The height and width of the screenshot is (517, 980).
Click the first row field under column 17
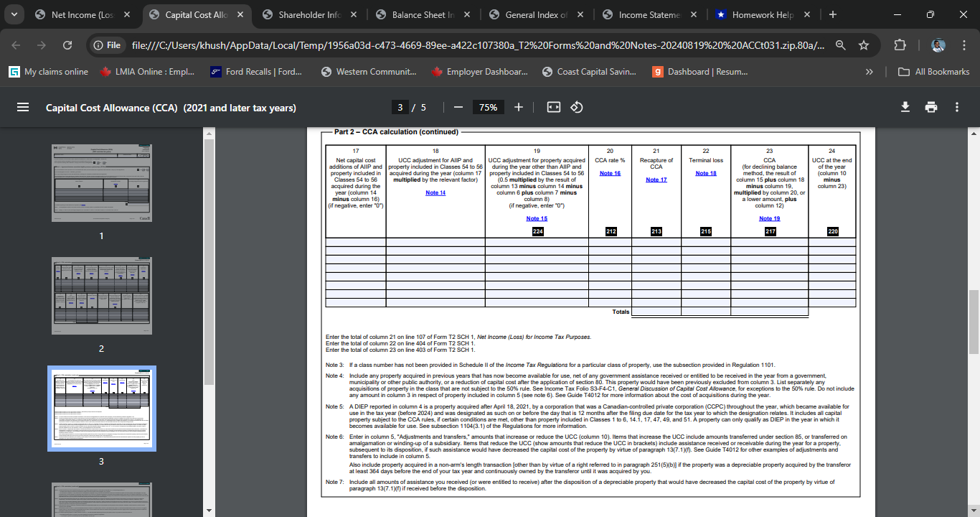[356, 242]
